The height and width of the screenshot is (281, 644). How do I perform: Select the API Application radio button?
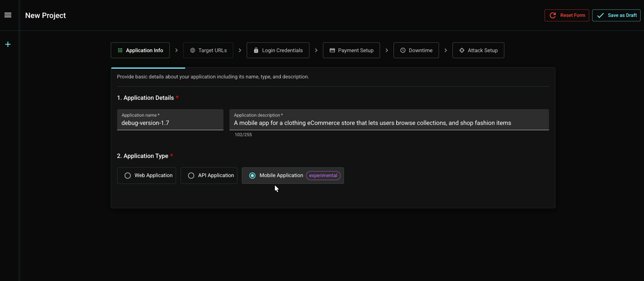[191, 176]
